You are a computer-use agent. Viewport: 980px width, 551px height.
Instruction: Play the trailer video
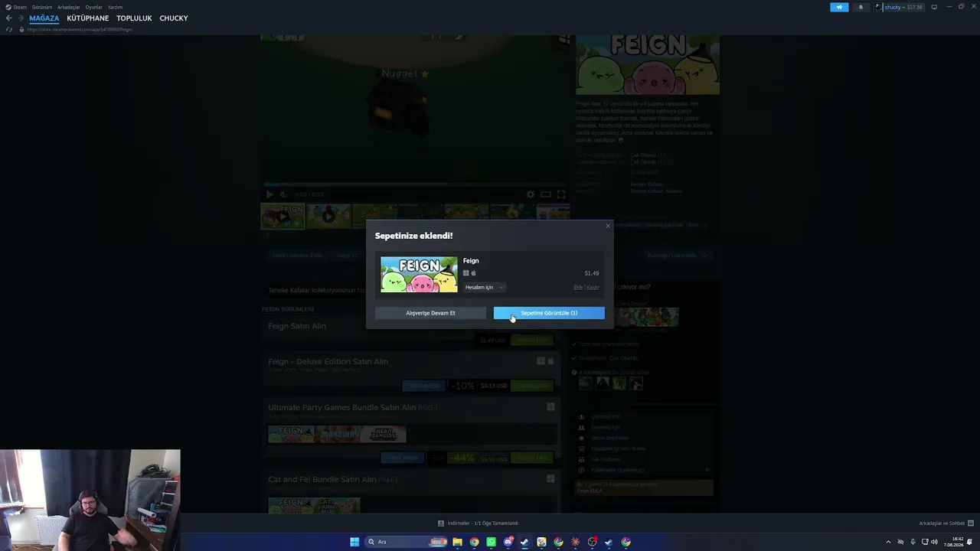tap(269, 194)
